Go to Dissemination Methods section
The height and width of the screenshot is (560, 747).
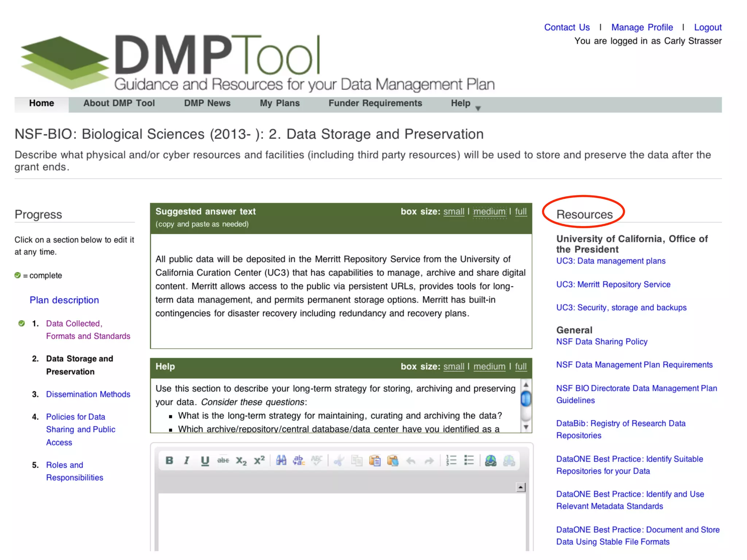[x=88, y=394]
